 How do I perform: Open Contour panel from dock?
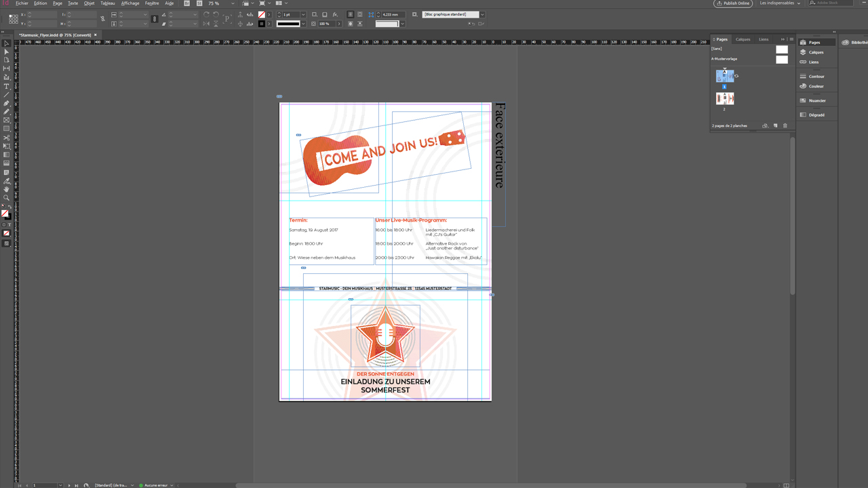pyautogui.click(x=816, y=77)
